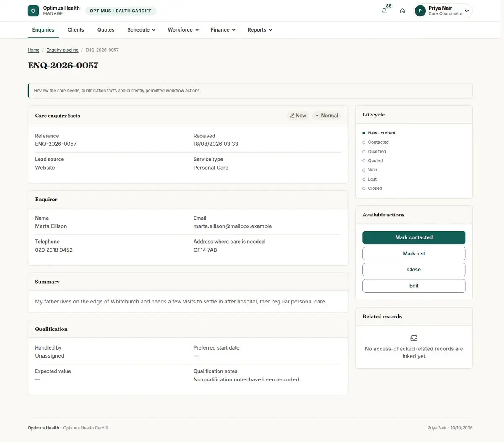Go to the home icon in the header
Image resolution: width=504 pixels, height=442 pixels.
[x=402, y=11]
